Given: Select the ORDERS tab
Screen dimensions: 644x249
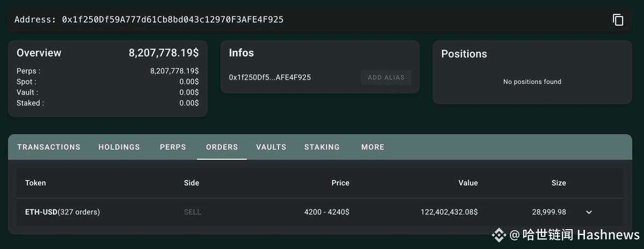Looking at the screenshot, I should click(x=222, y=147).
